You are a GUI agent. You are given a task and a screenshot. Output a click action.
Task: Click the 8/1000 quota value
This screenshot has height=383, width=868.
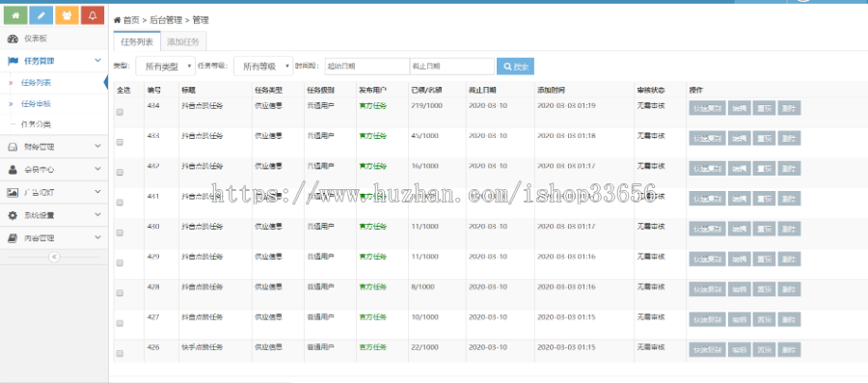coord(423,287)
